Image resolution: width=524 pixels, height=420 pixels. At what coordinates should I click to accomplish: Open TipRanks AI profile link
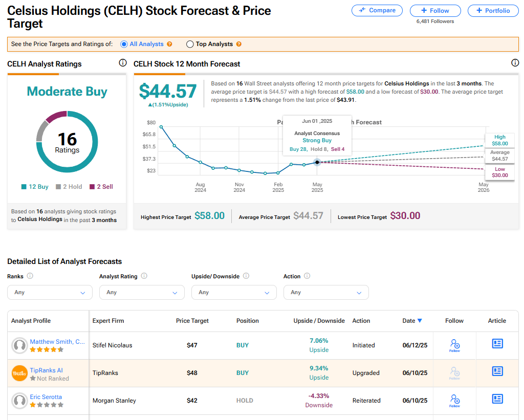point(46,370)
